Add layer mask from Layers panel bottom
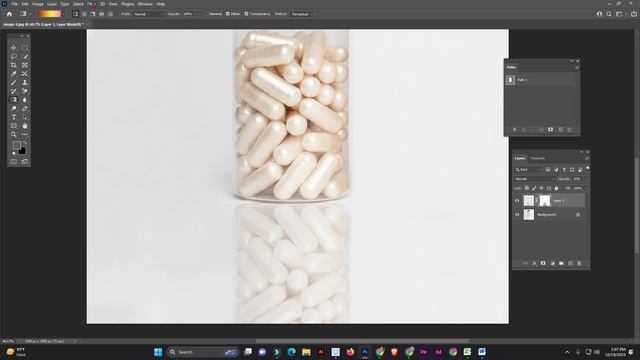Screen dimensions: 640x360 [543, 263]
